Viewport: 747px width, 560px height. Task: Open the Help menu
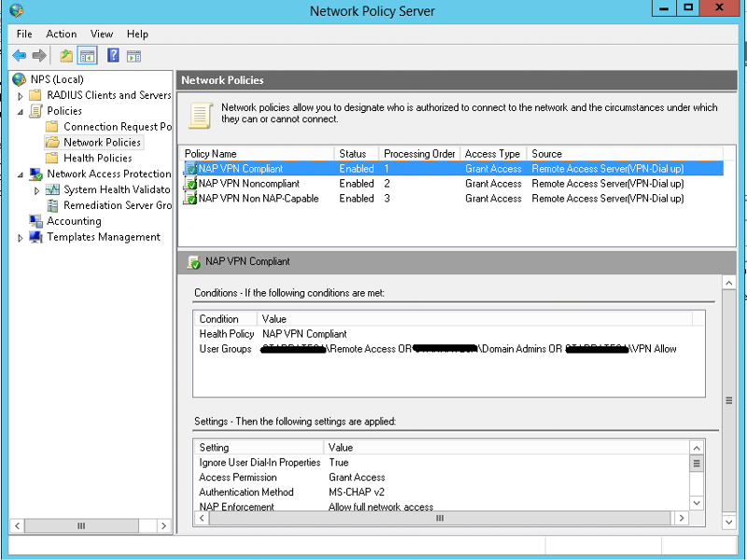pos(137,34)
